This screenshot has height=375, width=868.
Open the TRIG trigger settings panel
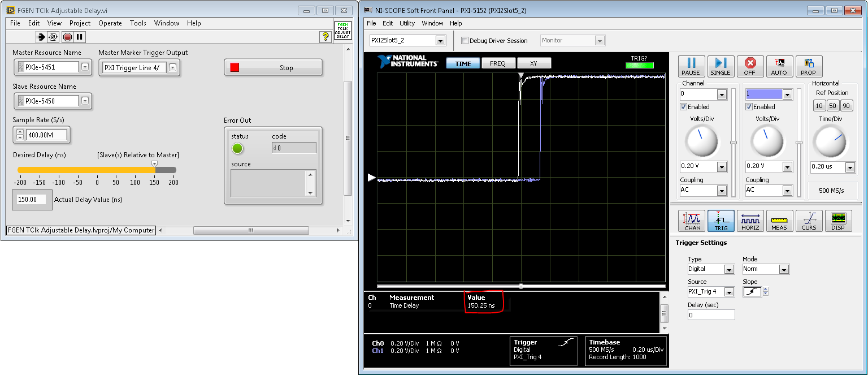[721, 221]
